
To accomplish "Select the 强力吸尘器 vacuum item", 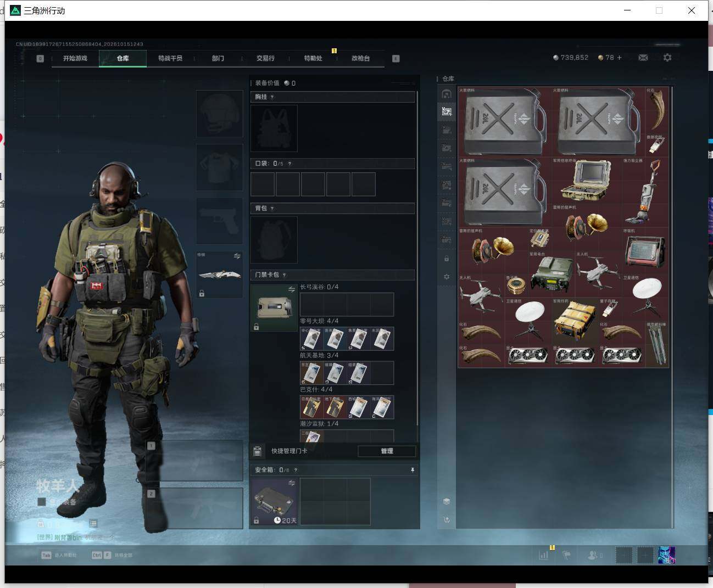I will (645, 192).
